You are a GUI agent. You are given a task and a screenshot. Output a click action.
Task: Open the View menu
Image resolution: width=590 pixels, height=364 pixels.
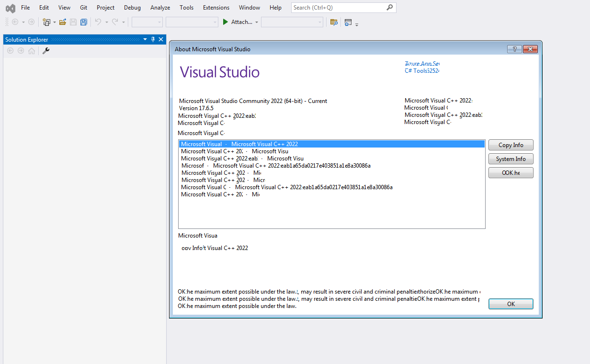pyautogui.click(x=64, y=8)
